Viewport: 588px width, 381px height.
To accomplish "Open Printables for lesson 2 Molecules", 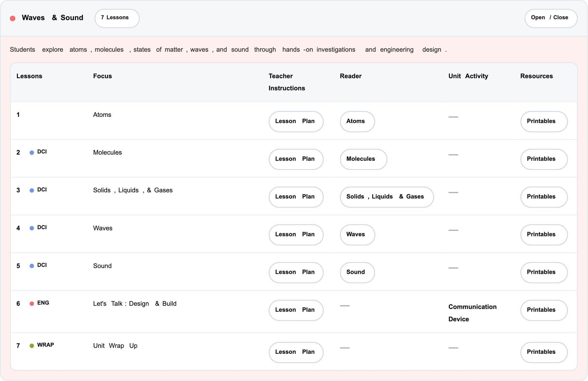I will (544, 159).
